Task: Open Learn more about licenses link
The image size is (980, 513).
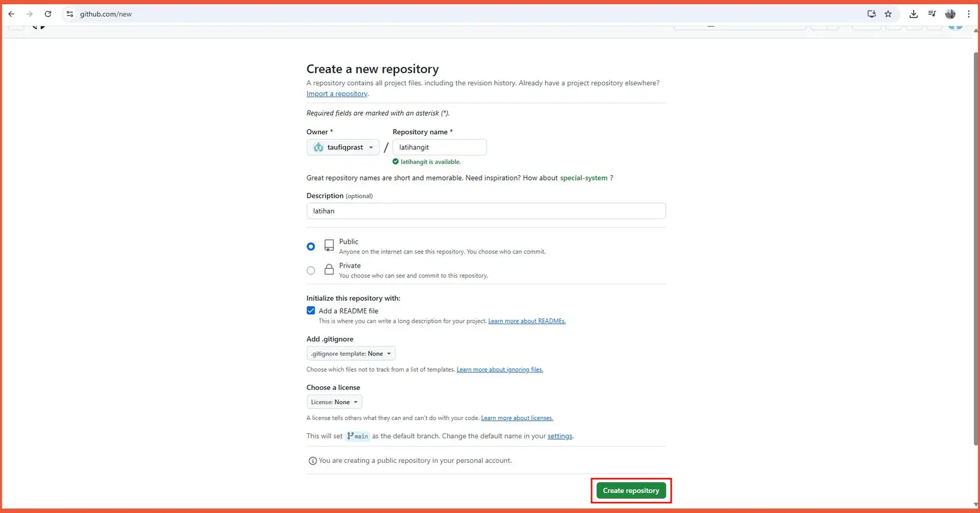Action: pos(517,418)
